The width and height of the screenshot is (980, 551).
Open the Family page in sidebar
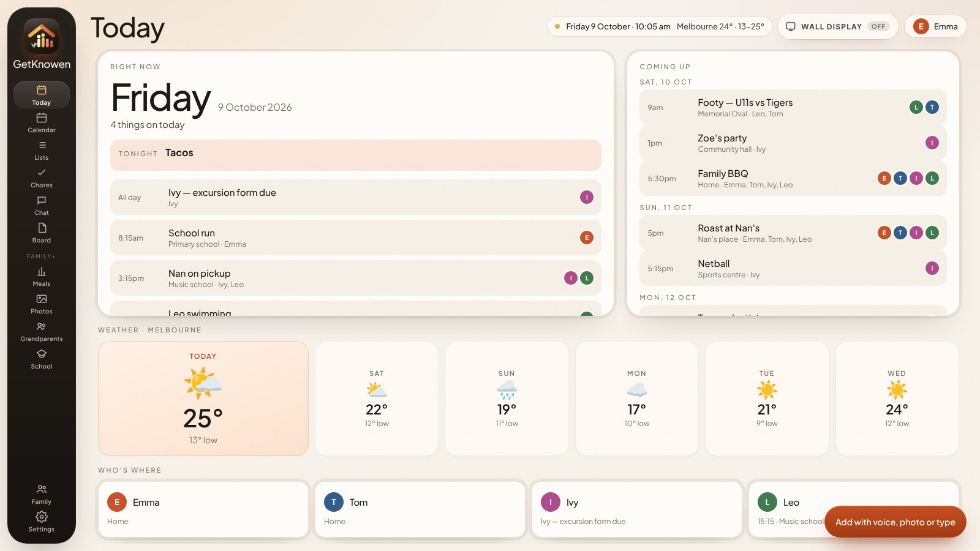click(42, 494)
